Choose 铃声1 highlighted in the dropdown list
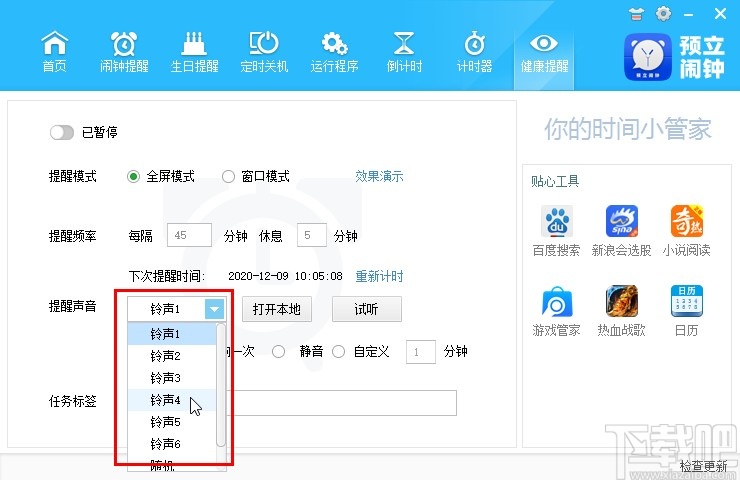Screen dimensions: 740x480 (172, 334)
